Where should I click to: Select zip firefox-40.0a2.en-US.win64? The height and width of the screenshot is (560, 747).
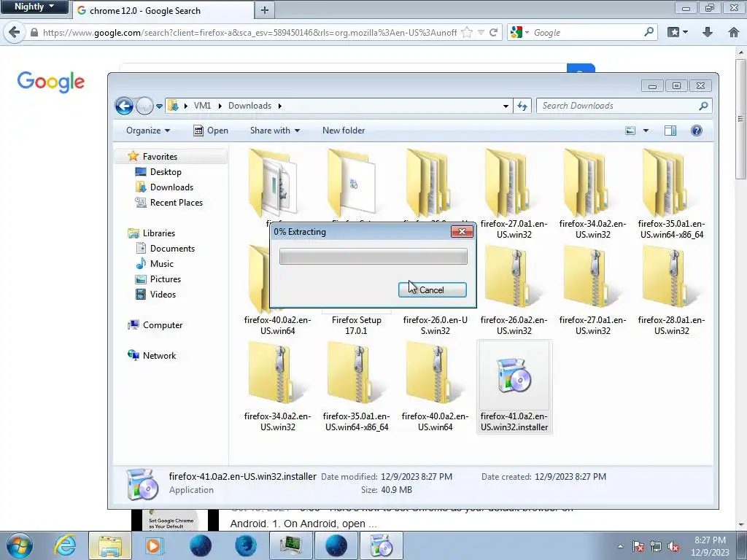tap(435, 386)
